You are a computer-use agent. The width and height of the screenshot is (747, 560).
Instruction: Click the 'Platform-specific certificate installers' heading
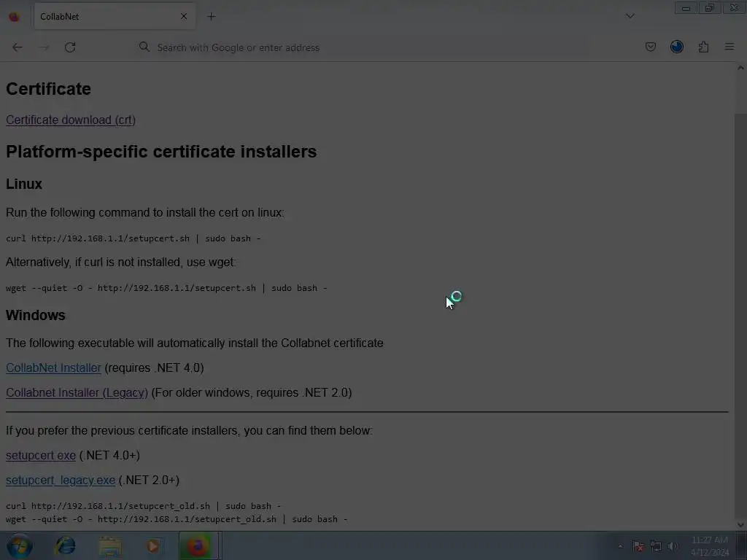(161, 152)
